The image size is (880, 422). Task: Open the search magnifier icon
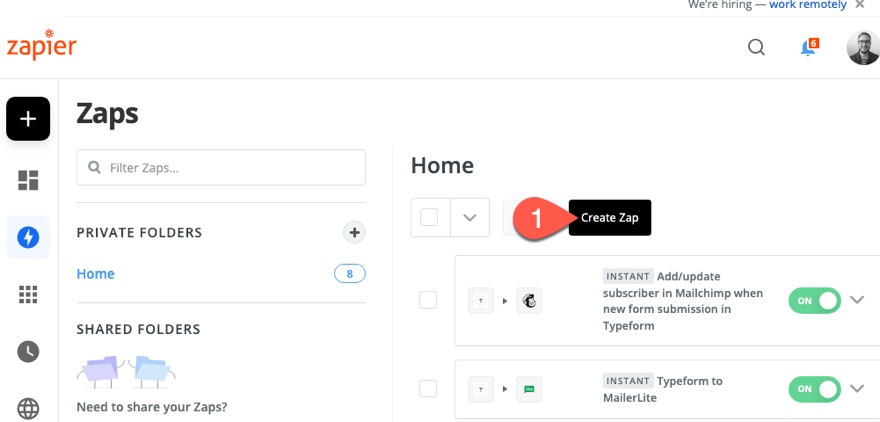[756, 47]
